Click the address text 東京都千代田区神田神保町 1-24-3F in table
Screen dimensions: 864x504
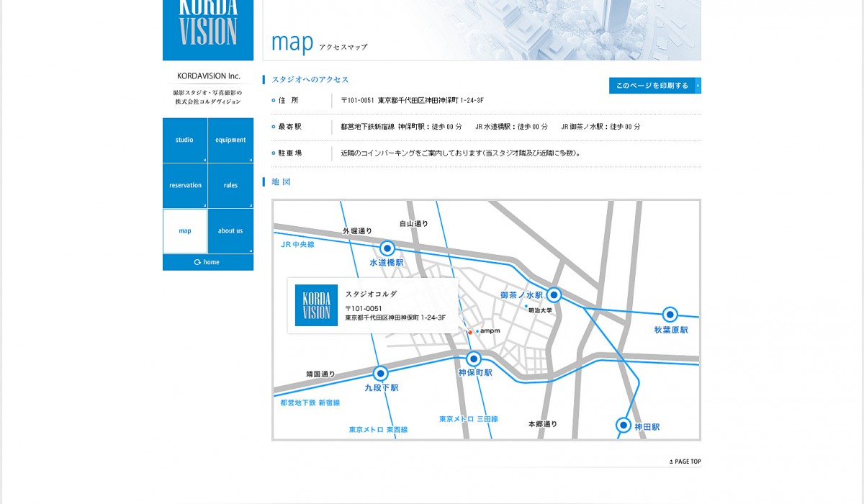[x=431, y=101]
